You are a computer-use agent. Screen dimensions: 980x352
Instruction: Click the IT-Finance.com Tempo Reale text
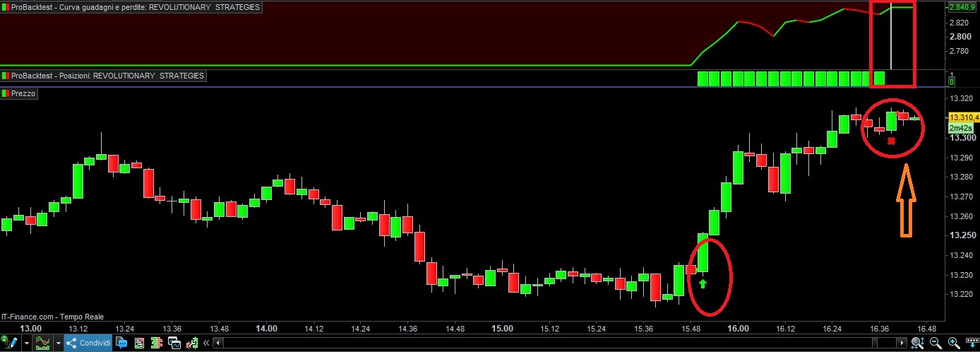pos(54,317)
